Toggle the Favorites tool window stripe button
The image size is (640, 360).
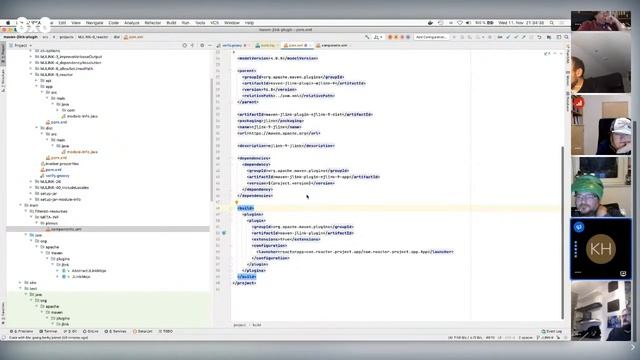[x=3, y=313]
